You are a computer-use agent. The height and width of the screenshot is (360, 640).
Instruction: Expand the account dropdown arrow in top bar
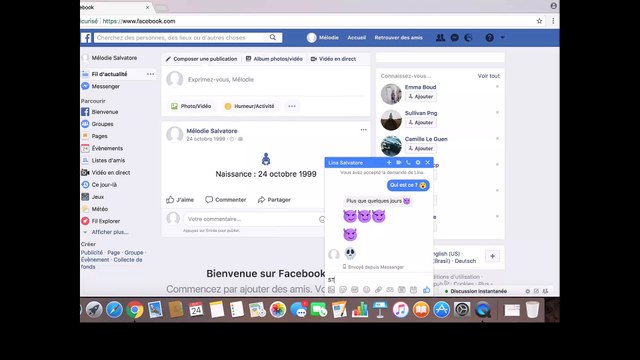point(502,38)
